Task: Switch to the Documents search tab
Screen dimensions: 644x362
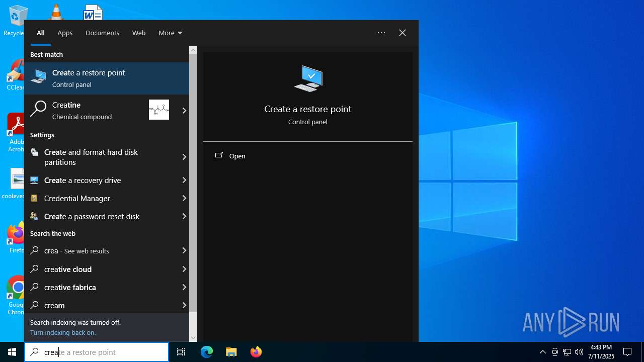Action: pos(102,33)
